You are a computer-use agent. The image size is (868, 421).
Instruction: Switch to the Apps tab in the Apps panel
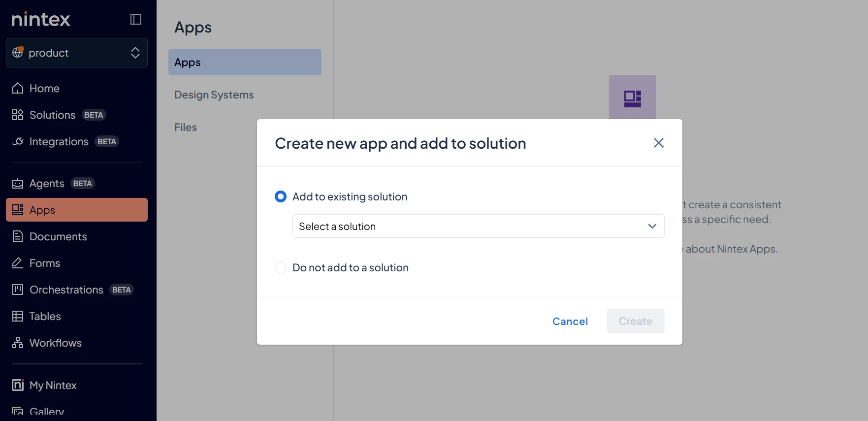245,62
